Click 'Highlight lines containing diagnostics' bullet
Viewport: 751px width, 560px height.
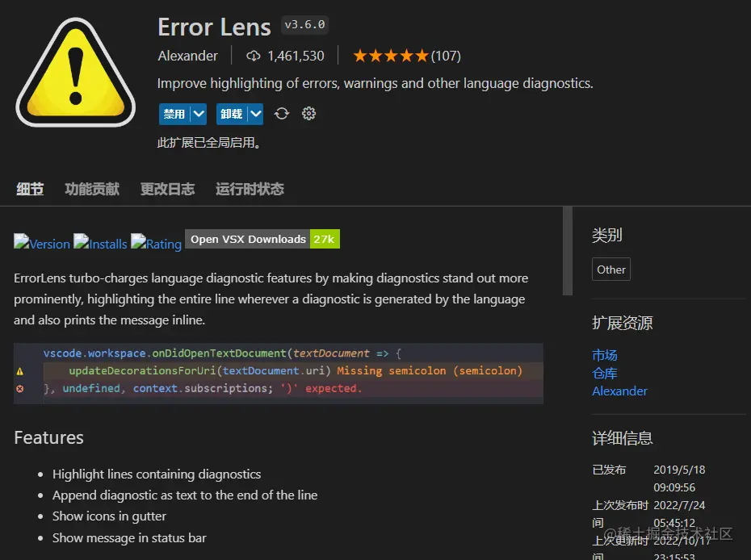click(x=157, y=474)
